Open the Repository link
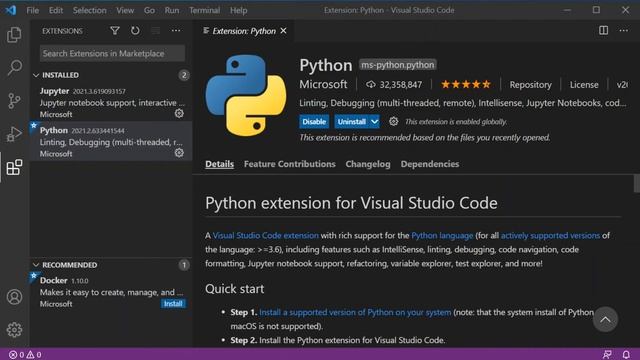Viewport: 640px width, 360px height. tap(530, 84)
